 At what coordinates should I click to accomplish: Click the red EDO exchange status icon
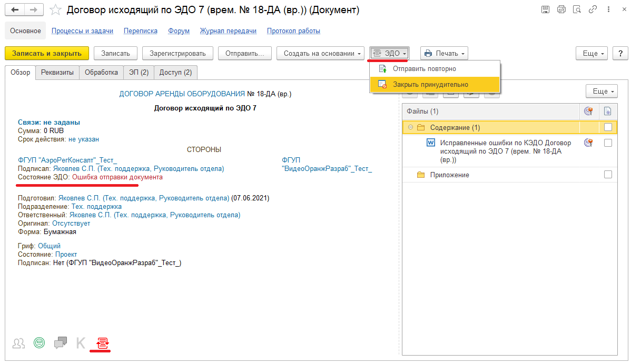click(x=102, y=343)
